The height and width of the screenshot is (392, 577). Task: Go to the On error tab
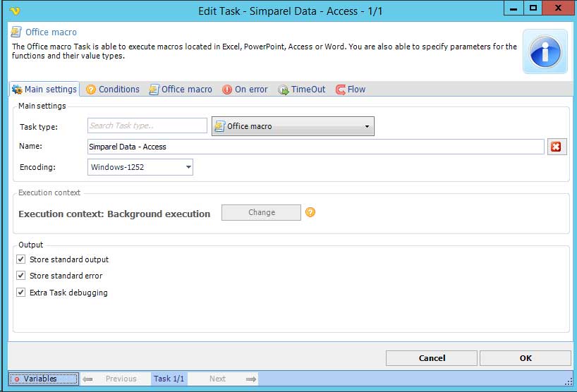point(245,90)
